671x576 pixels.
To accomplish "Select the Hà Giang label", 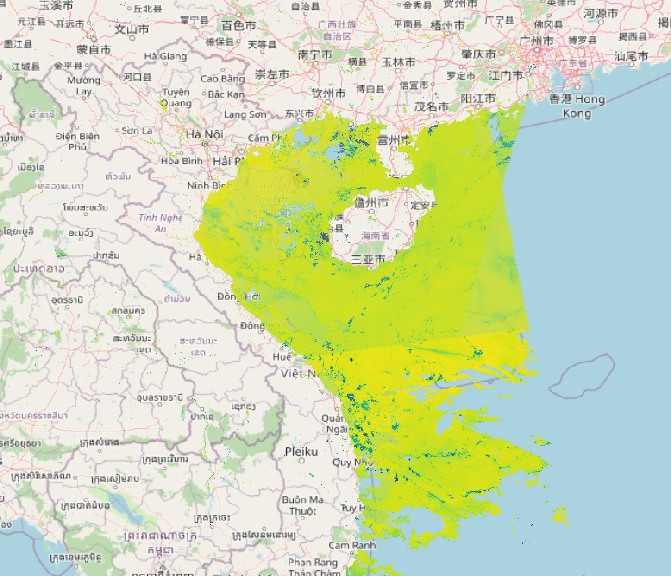I will [165, 56].
